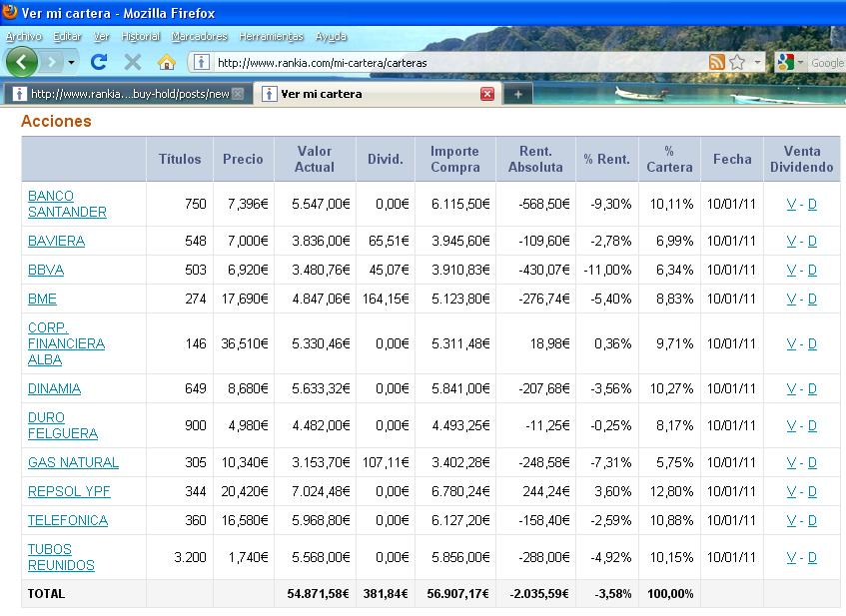Screen dimensions: 846x616
Task: Open the Marcadores menu
Action: pyautogui.click(x=199, y=36)
